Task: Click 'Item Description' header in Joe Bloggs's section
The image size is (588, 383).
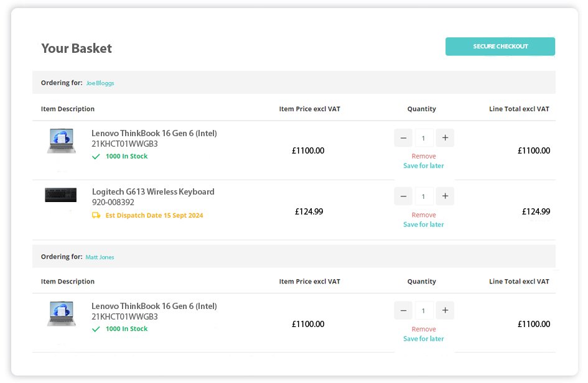Action: (67, 109)
